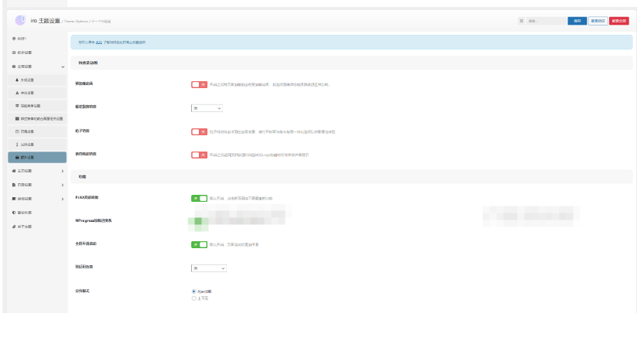
Task: Open 字体设置 via its font icon
Action: coord(18,92)
